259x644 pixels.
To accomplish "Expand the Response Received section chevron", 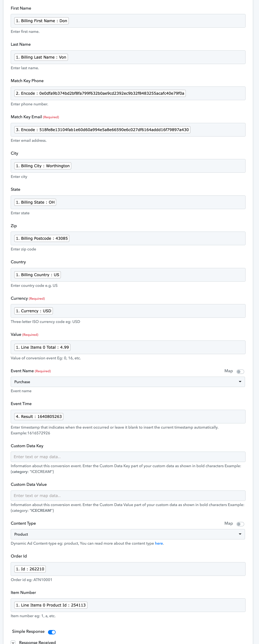I will [x=13, y=642].
